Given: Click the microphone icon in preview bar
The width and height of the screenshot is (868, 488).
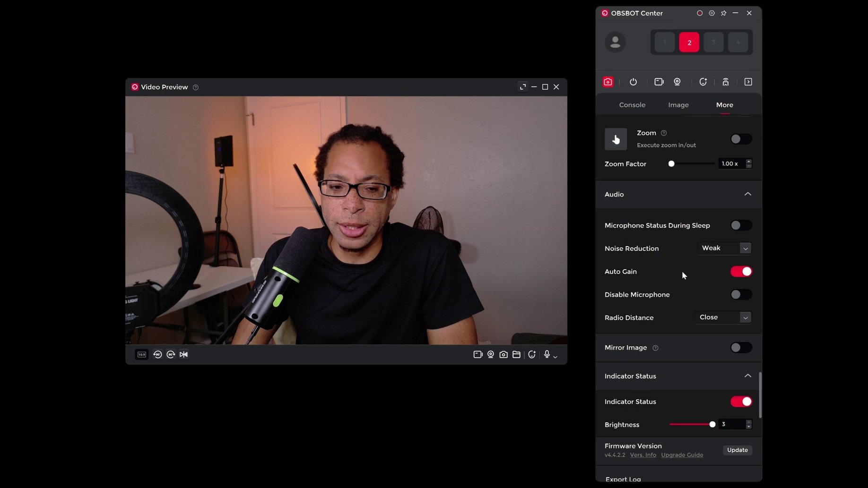Looking at the screenshot, I should tap(547, 354).
